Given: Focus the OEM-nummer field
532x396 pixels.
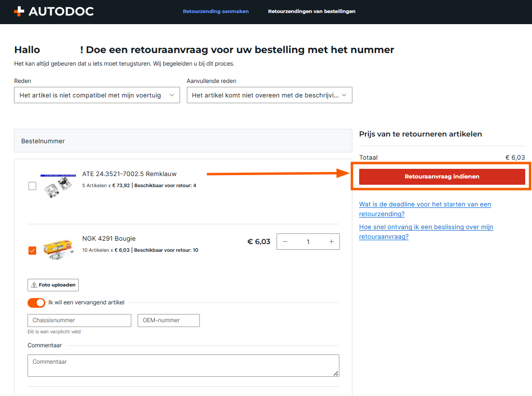Looking at the screenshot, I should 168,320.
